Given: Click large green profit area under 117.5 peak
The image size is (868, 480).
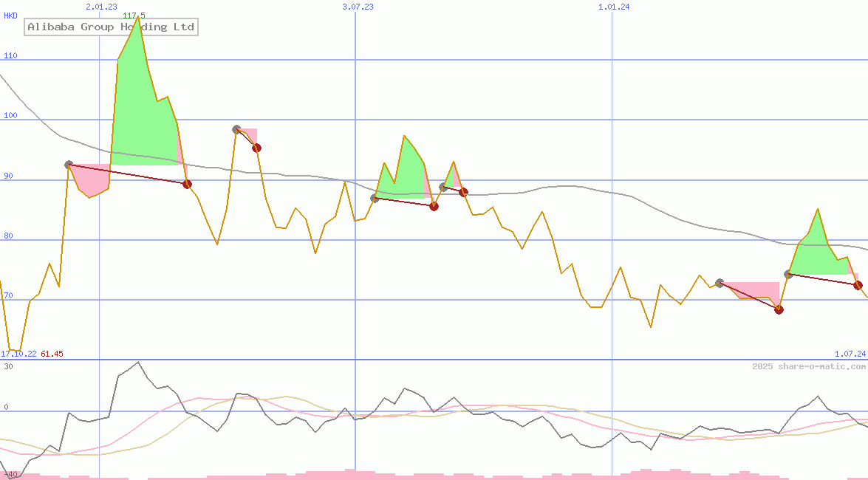Looking at the screenshot, I should [144, 111].
